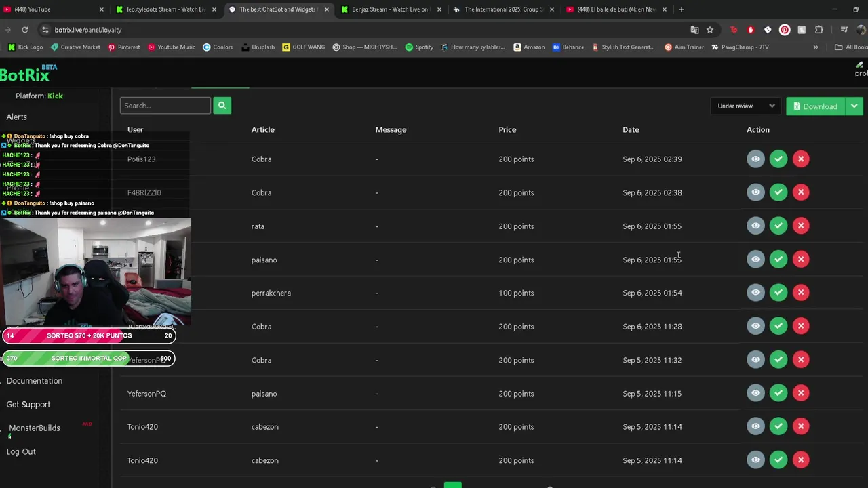Approve Tonio420's last cabezon redemption
This screenshot has height=488, width=868.
pyautogui.click(x=778, y=460)
